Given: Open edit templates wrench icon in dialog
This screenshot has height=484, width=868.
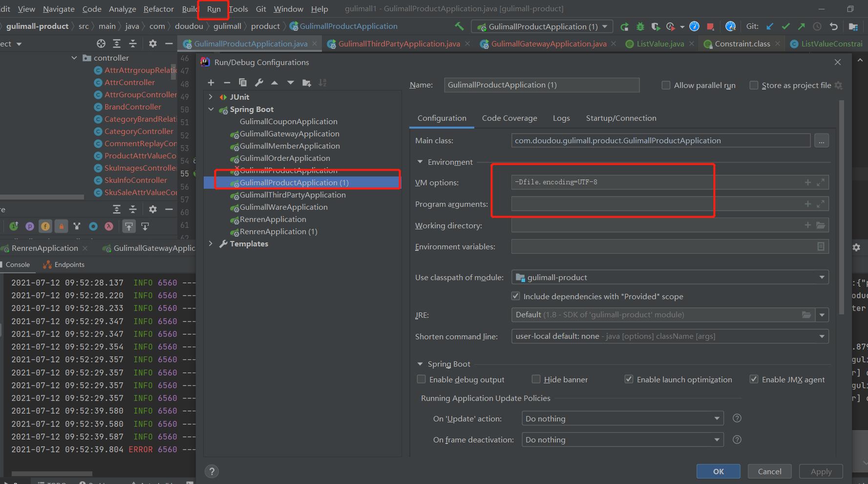Looking at the screenshot, I should pos(259,83).
